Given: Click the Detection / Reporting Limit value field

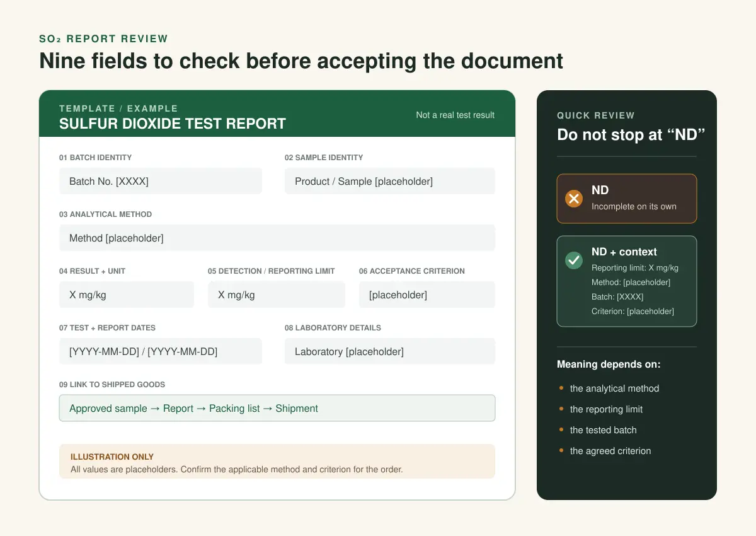Looking at the screenshot, I should click(277, 294).
